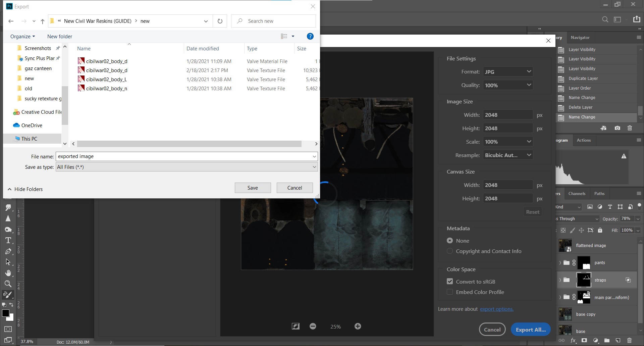Refresh the Export folder view
Image resolution: width=644 pixels, height=346 pixels.
tap(220, 21)
